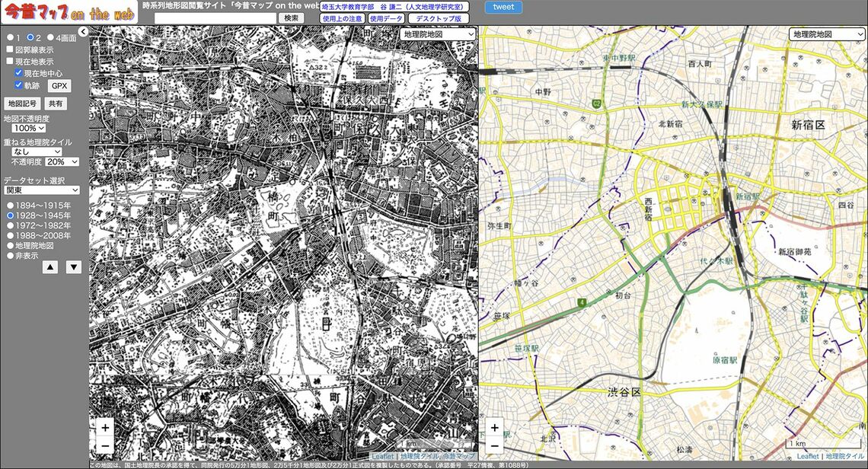The height and width of the screenshot is (469, 868).
Task: Click the search text field
Action: (x=215, y=18)
